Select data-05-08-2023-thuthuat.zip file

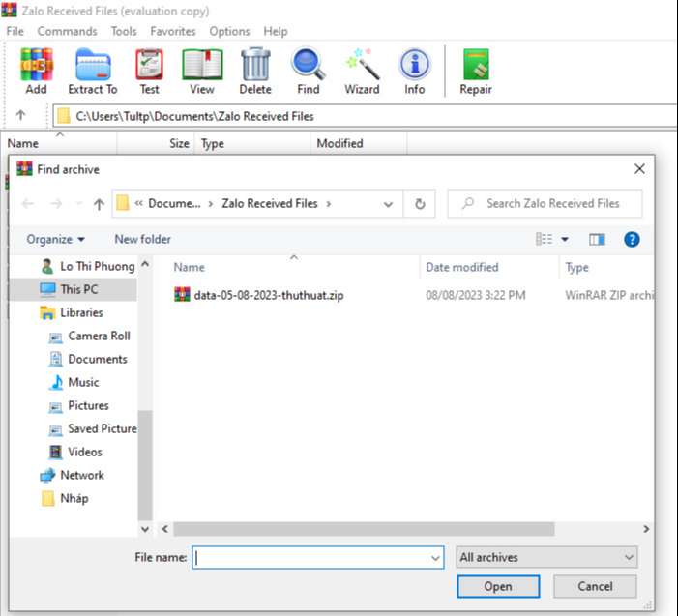click(x=268, y=295)
